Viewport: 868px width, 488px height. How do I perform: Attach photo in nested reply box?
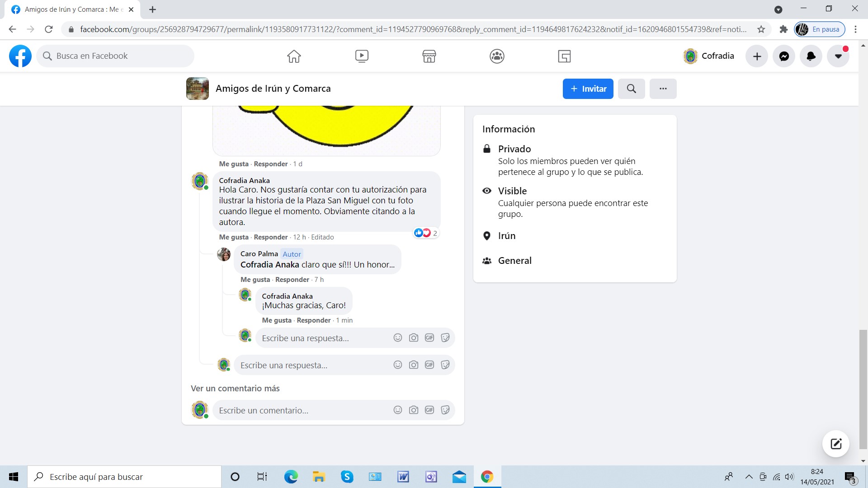click(414, 338)
